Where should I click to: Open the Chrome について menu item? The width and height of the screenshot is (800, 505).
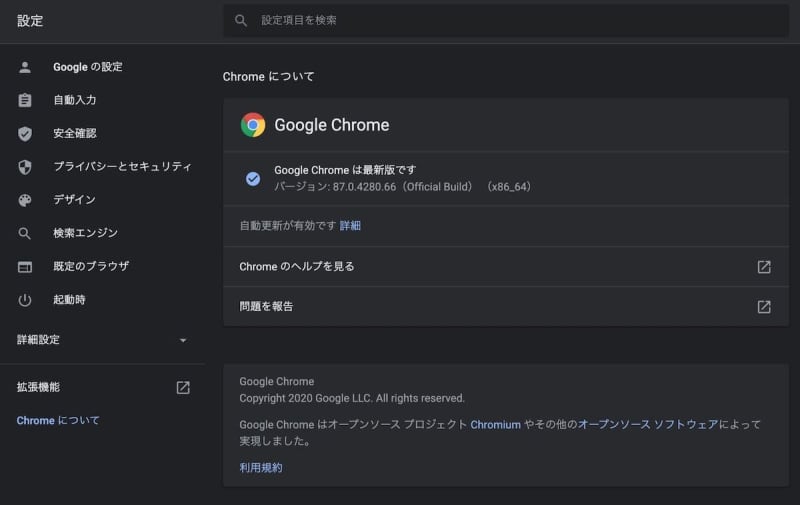click(58, 421)
